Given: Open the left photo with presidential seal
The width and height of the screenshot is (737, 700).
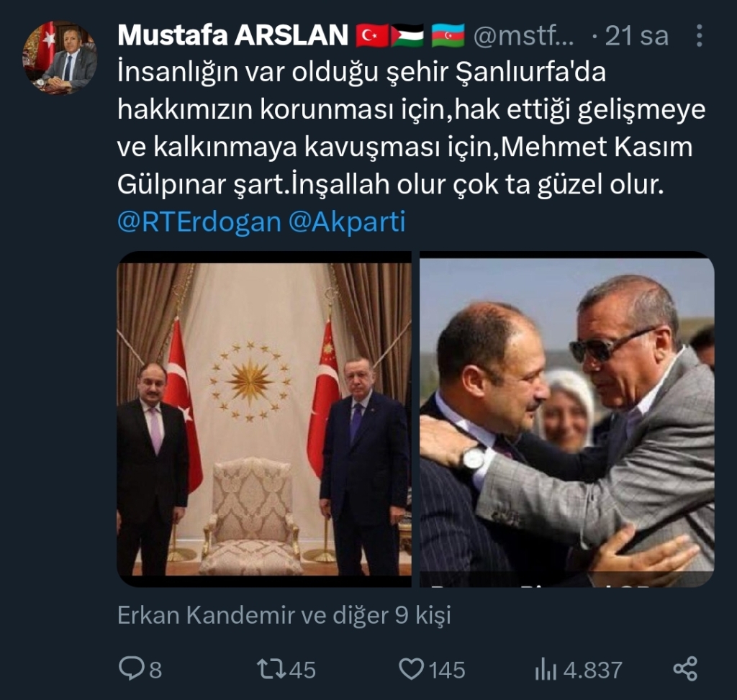Looking at the screenshot, I should point(264,419).
